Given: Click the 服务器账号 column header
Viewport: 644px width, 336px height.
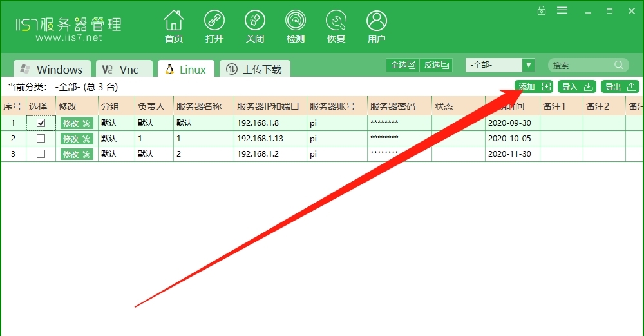Looking at the screenshot, I should pos(337,106).
